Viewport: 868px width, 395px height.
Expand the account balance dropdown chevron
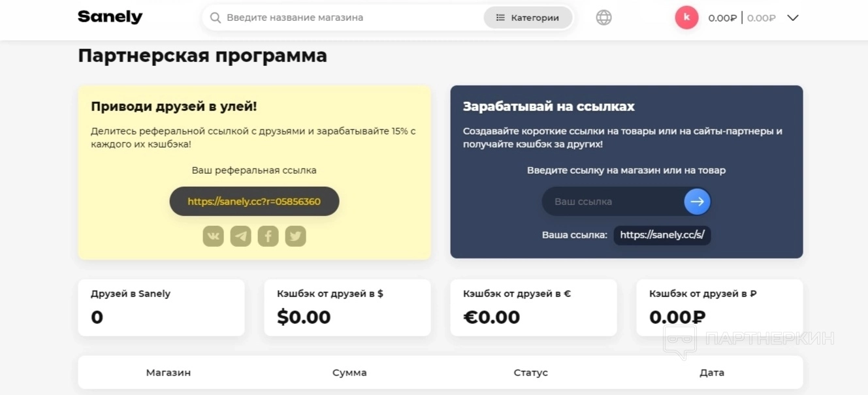793,18
